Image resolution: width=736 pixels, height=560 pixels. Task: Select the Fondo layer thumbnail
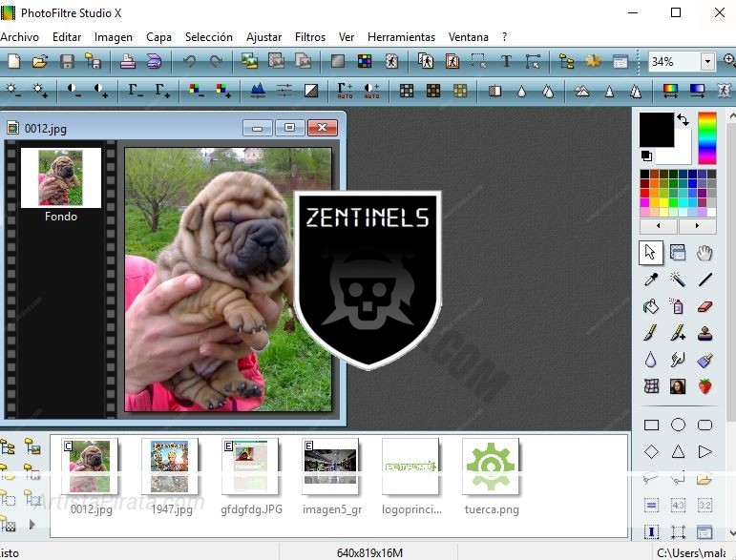60,177
